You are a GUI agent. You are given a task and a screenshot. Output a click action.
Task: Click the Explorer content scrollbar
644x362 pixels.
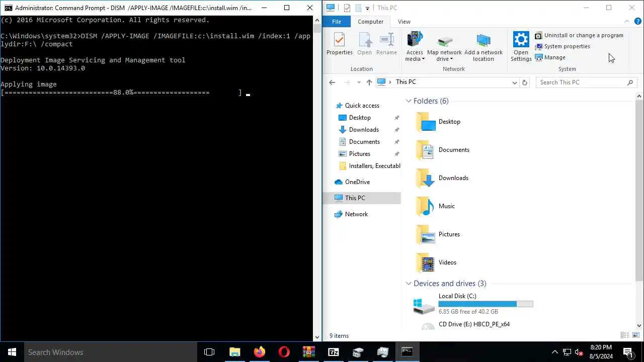[x=639, y=191]
